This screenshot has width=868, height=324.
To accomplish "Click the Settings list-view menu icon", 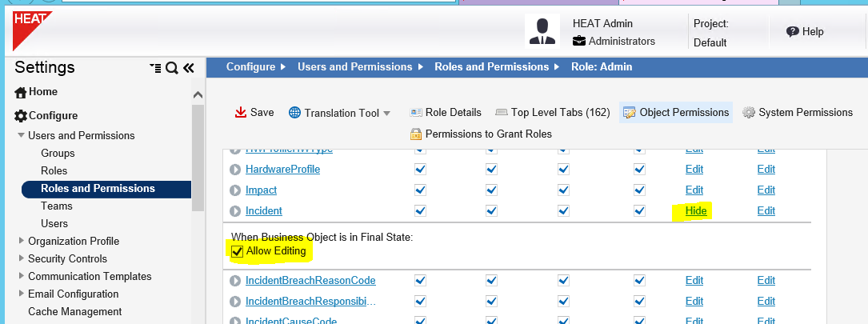I will [x=155, y=68].
